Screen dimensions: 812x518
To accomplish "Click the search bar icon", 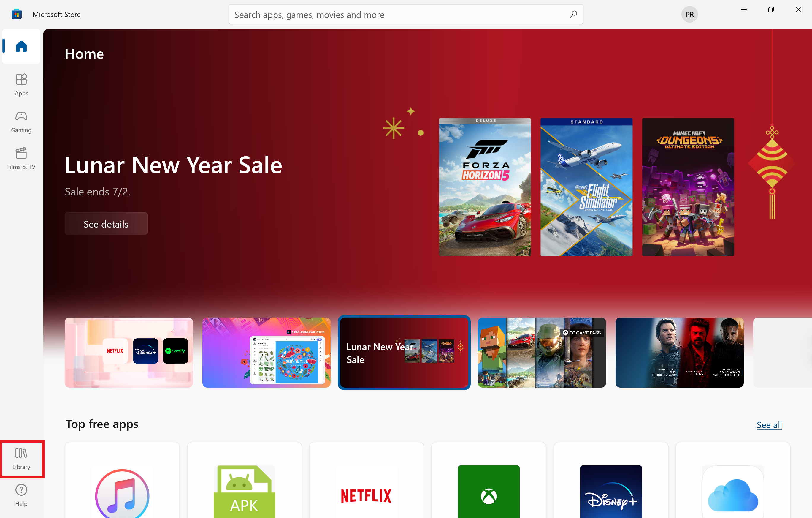I will click(573, 14).
